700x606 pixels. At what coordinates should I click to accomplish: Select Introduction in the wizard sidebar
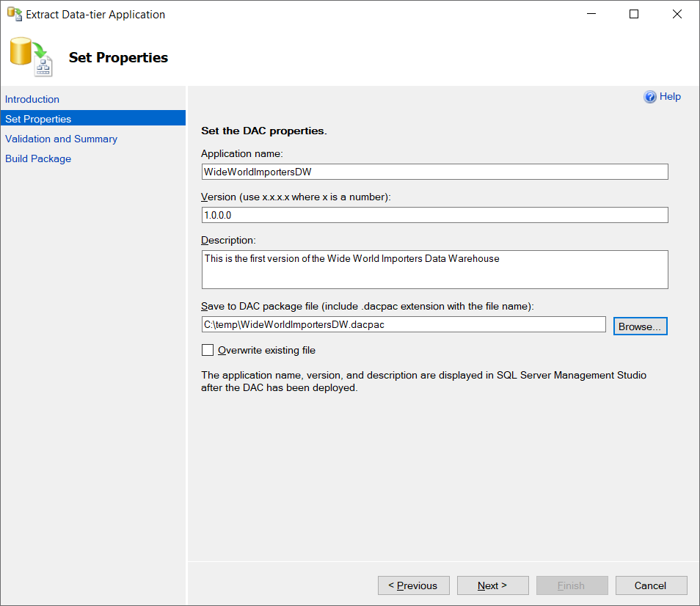32,99
